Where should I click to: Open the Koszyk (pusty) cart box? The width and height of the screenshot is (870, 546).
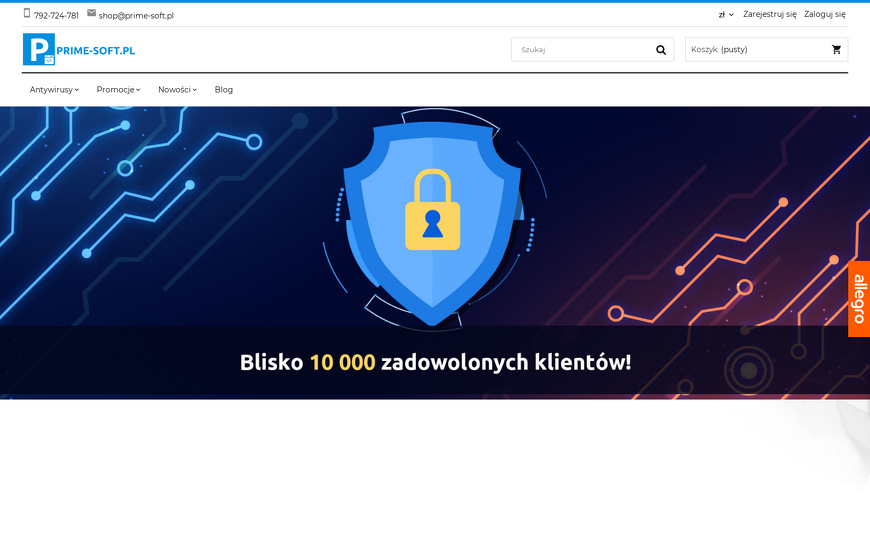pos(766,49)
